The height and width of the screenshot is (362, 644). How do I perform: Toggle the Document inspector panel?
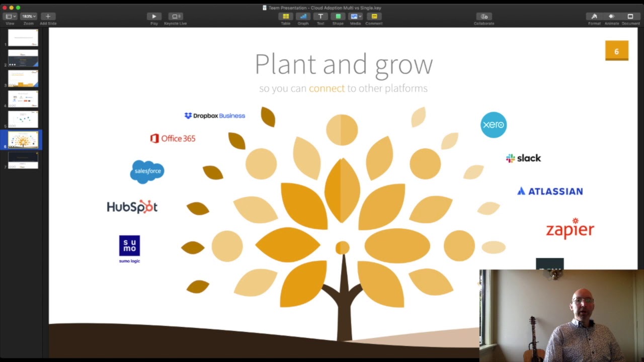(630, 17)
